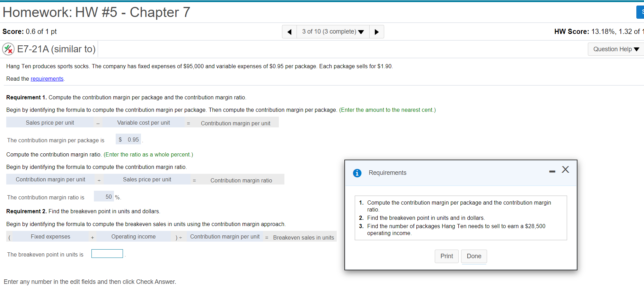Select the 'Breakeven sales in units' result cell
Screen dimensions: 644x288
pos(303,237)
